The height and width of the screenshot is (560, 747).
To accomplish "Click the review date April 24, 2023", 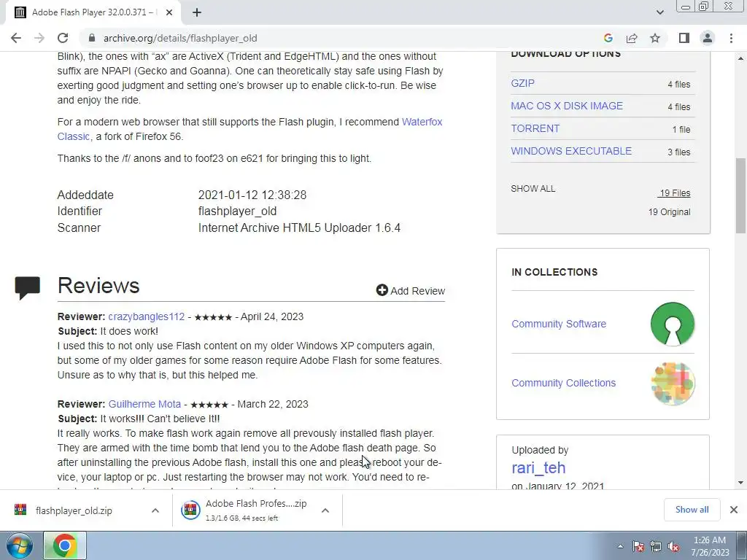I will coord(271,316).
